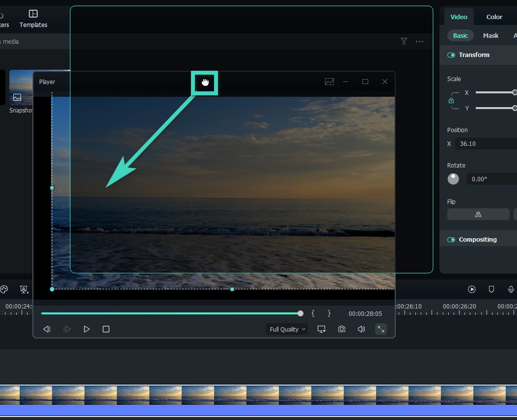Click the Rotate dial knob
517x420 pixels.
click(453, 179)
